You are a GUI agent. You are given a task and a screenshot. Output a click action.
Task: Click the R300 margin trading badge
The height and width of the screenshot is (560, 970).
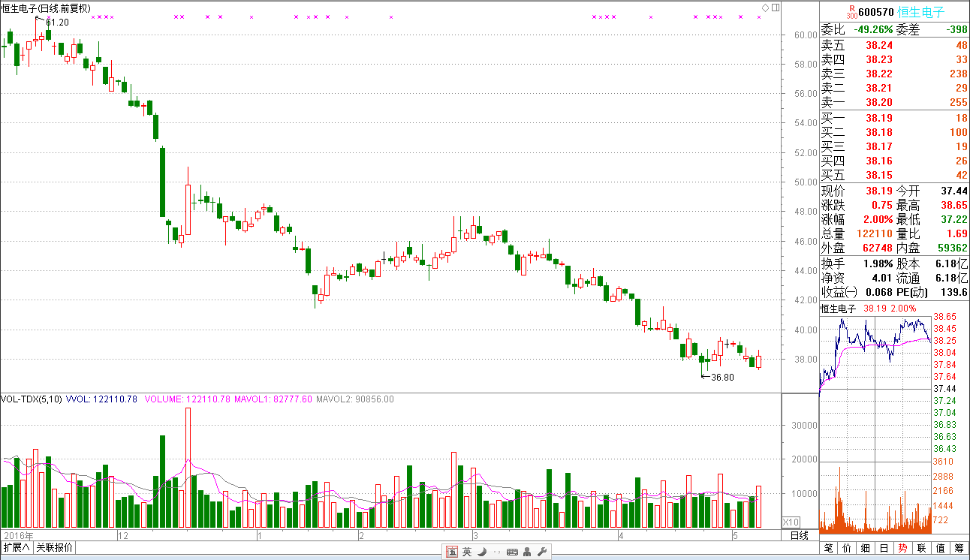(851, 12)
